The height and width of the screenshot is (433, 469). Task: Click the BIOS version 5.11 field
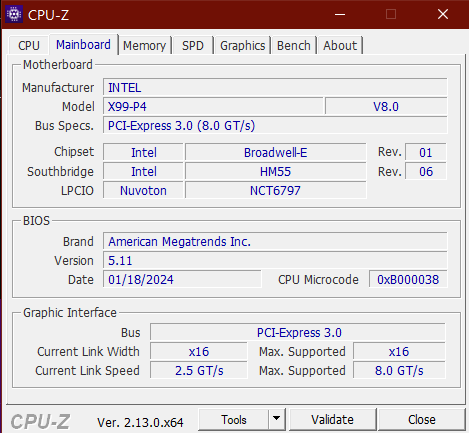pos(275,261)
